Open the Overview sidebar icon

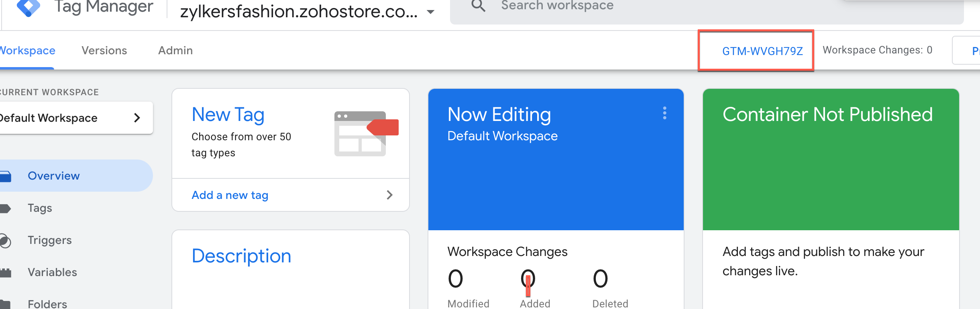click(6, 176)
